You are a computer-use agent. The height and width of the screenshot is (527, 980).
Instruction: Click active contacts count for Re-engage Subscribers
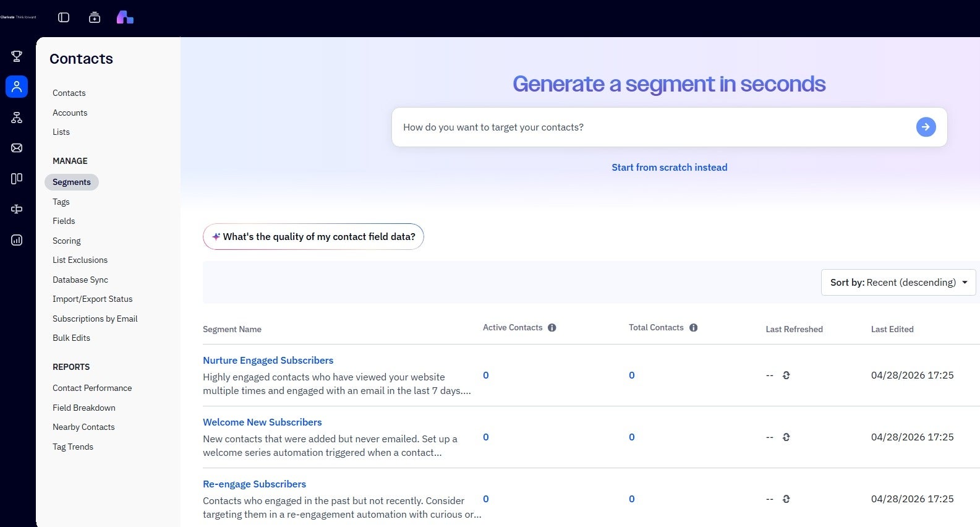pyautogui.click(x=486, y=499)
